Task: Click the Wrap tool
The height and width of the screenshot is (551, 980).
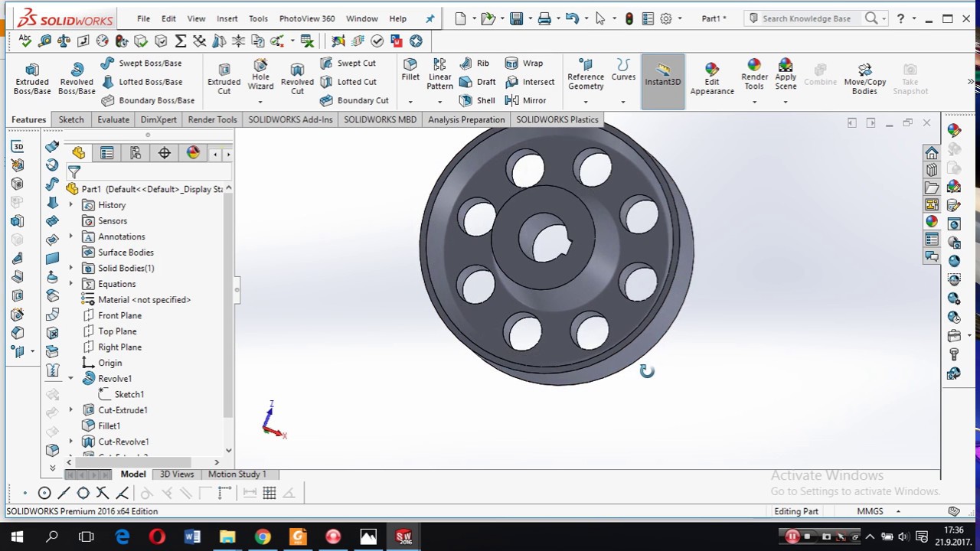Action: [x=524, y=64]
